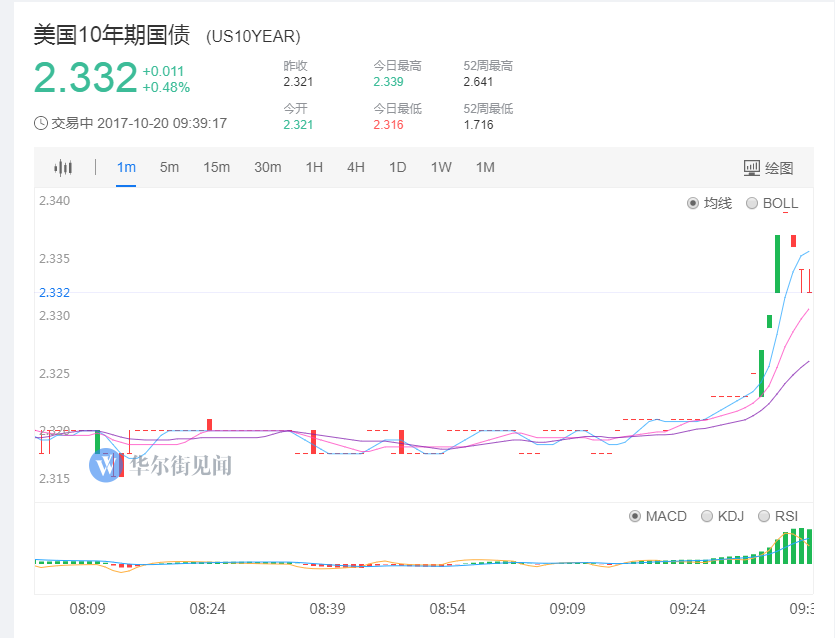Open the 30m timeframe view
The height and width of the screenshot is (638, 835).
(x=267, y=167)
